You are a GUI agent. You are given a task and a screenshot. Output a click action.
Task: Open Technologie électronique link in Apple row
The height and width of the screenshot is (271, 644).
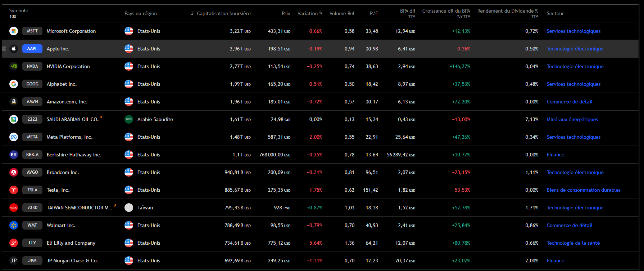[575, 49]
